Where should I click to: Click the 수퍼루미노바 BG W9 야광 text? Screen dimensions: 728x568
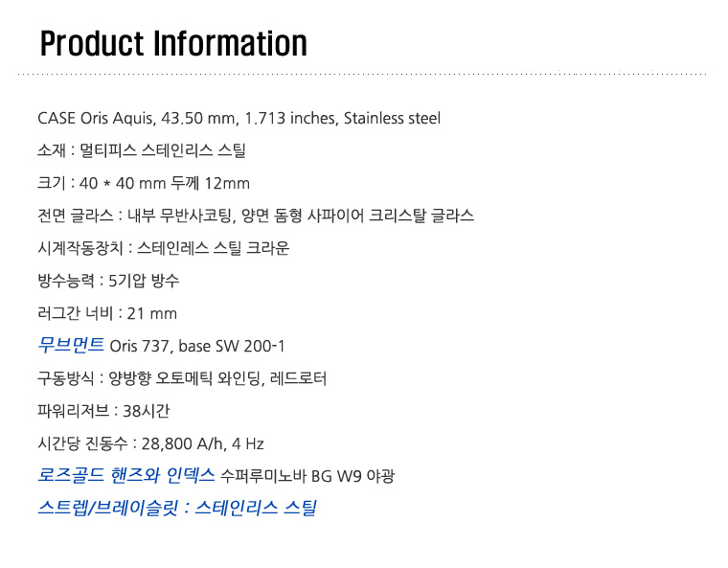click(307, 476)
